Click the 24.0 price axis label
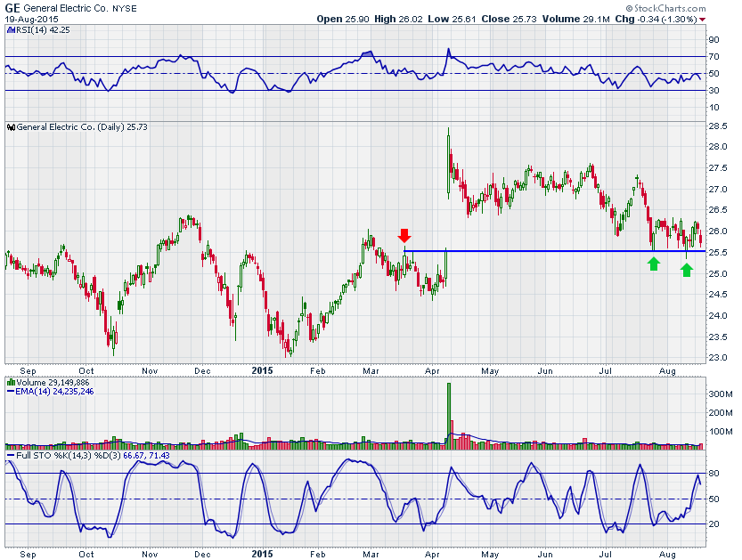Screen dimensions: 742x560 (x=718, y=315)
